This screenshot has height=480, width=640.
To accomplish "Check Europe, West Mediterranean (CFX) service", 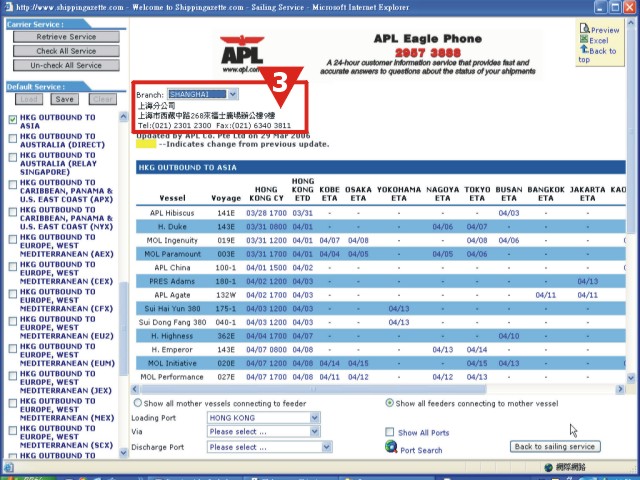I will (13, 294).
